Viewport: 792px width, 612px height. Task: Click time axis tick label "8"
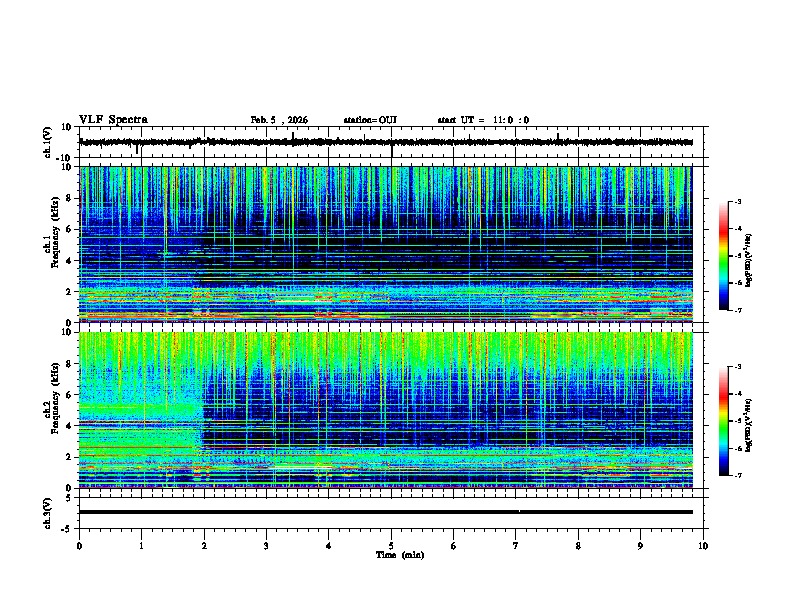tap(578, 546)
